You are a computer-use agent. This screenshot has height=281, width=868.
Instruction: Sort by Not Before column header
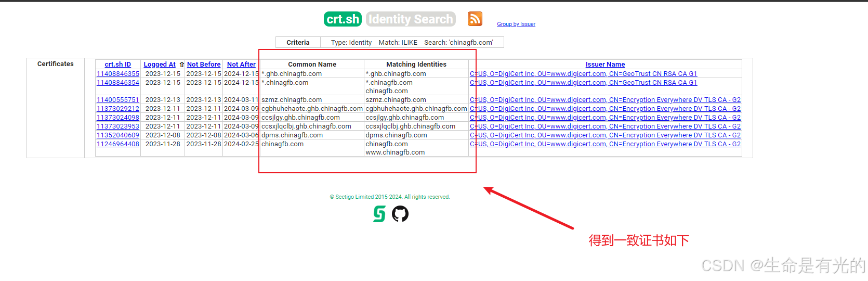(x=204, y=65)
